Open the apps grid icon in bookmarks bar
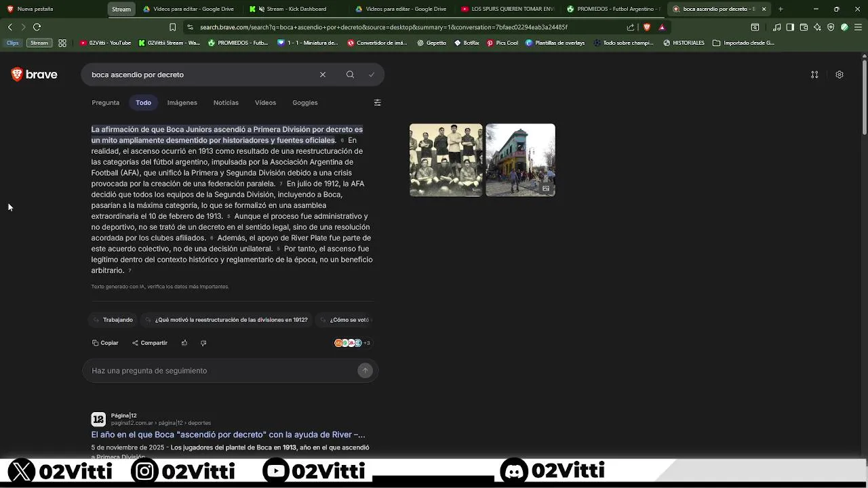Viewport: 868px width, 488px height. pyautogui.click(x=62, y=43)
